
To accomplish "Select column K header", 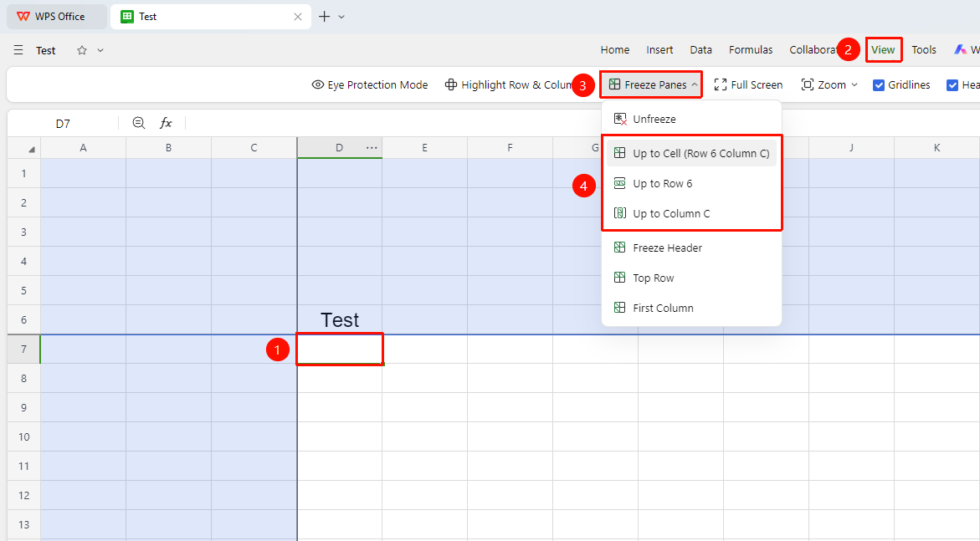I will (x=936, y=148).
